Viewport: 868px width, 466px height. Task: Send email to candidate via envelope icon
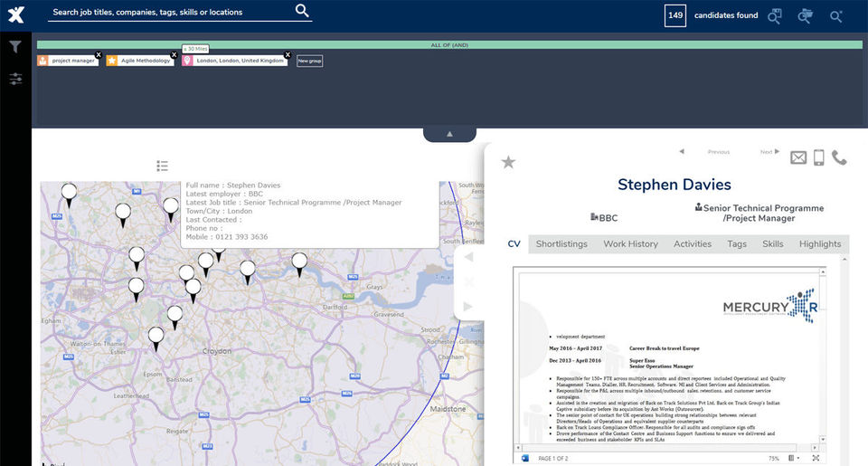[x=798, y=158]
